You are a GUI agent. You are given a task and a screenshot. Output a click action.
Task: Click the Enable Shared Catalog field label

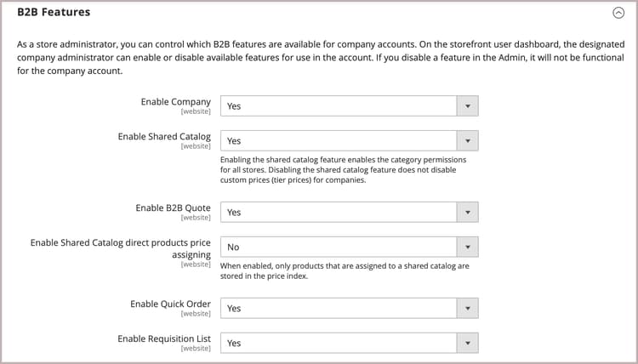tap(164, 137)
